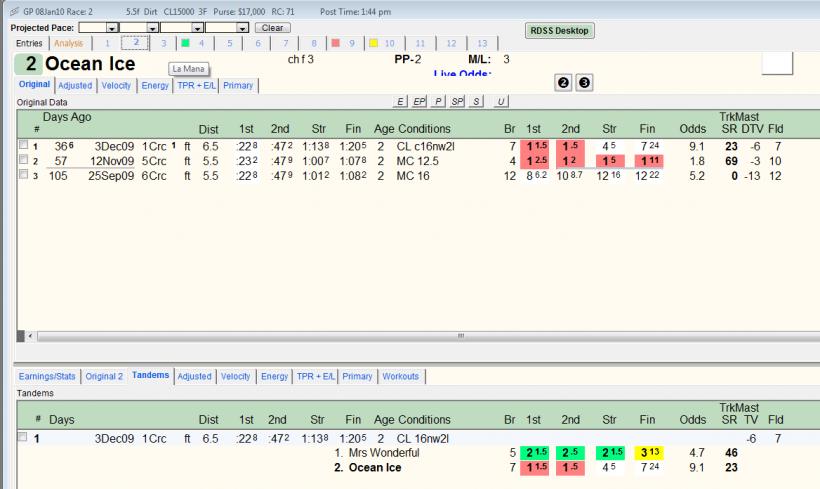The width and height of the screenshot is (820, 489).
Task: Click the yellow 3 13 finish cell
Action: point(649,453)
